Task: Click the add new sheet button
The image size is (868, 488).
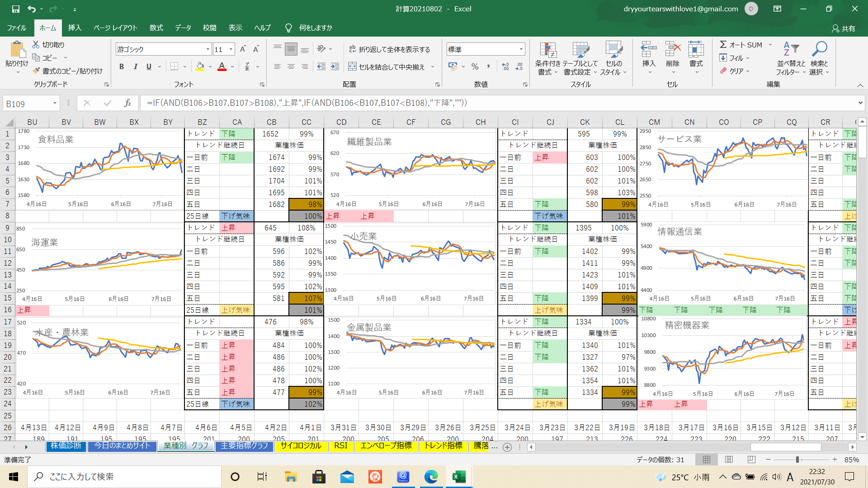Action: (507, 447)
